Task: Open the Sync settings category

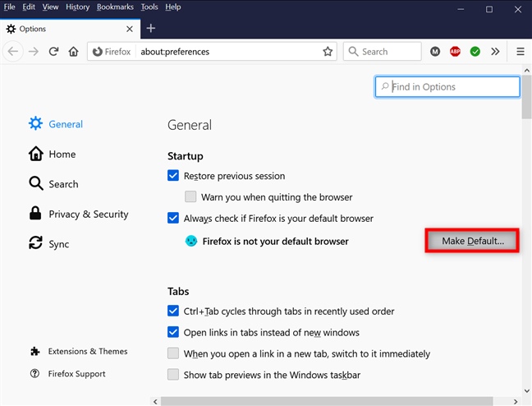Action: [x=49, y=243]
